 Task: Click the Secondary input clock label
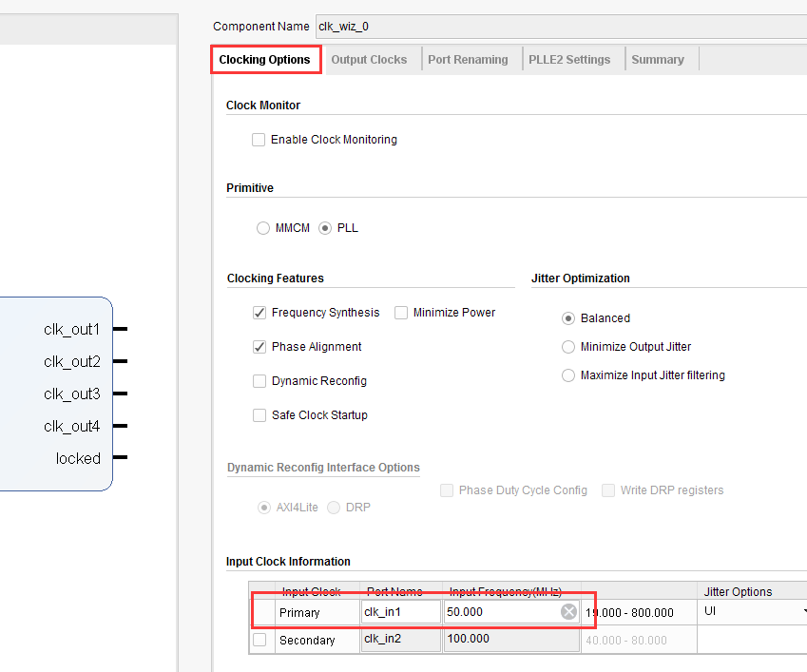pos(307,640)
